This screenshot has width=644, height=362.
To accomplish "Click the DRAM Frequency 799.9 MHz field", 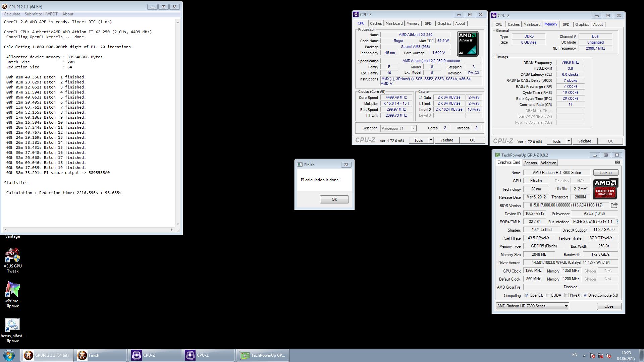I will coord(570,62).
